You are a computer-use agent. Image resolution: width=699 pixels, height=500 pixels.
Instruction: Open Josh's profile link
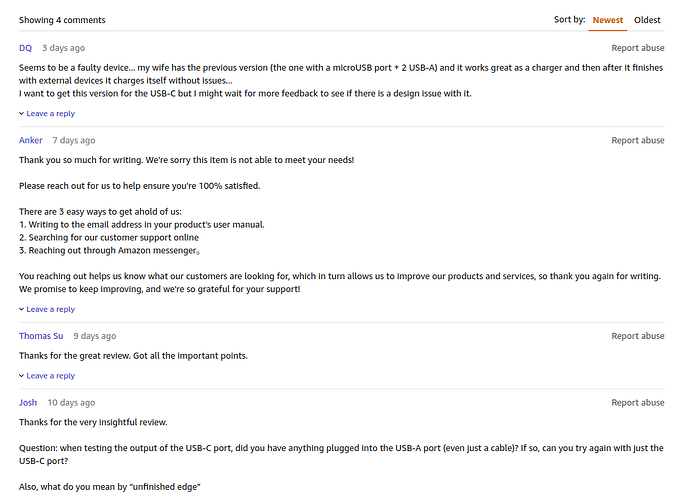pos(28,403)
